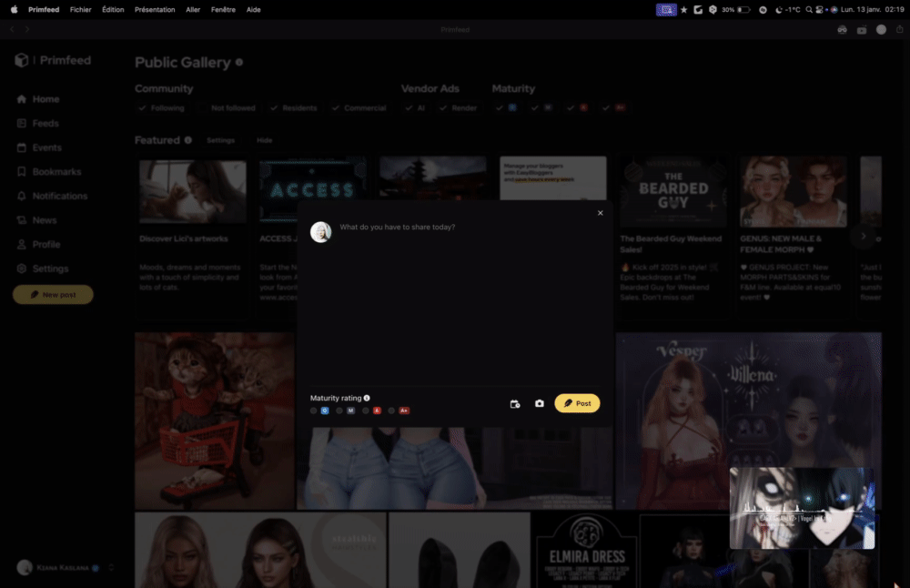This screenshot has height=588, width=910.
Task: Open the Home page from sidebar
Action: click(38, 99)
